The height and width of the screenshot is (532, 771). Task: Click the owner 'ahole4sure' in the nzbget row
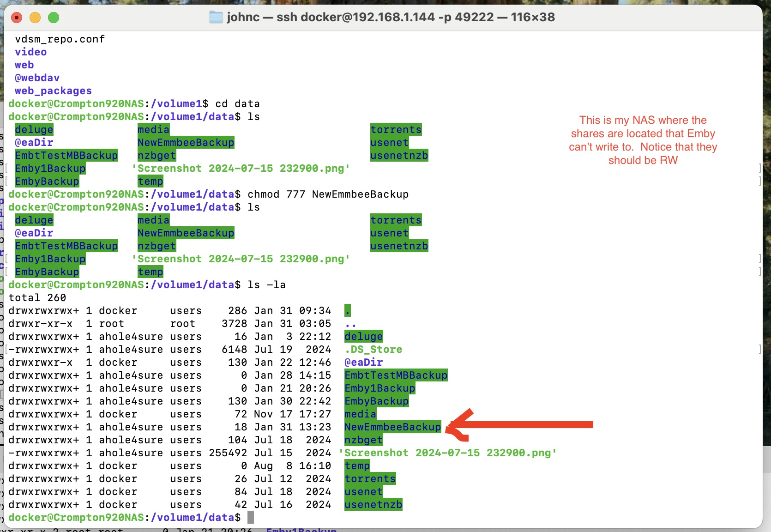click(131, 440)
